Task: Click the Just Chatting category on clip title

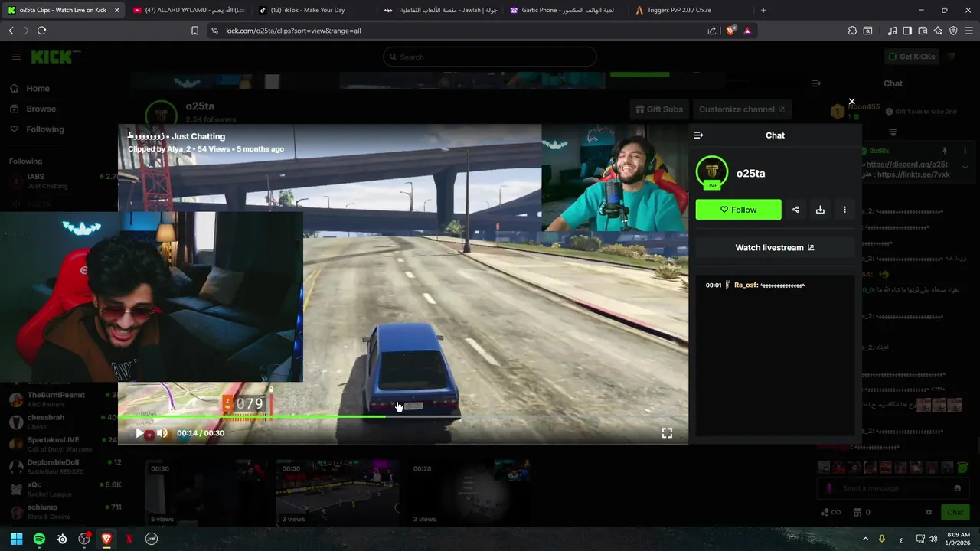Action: [198, 137]
